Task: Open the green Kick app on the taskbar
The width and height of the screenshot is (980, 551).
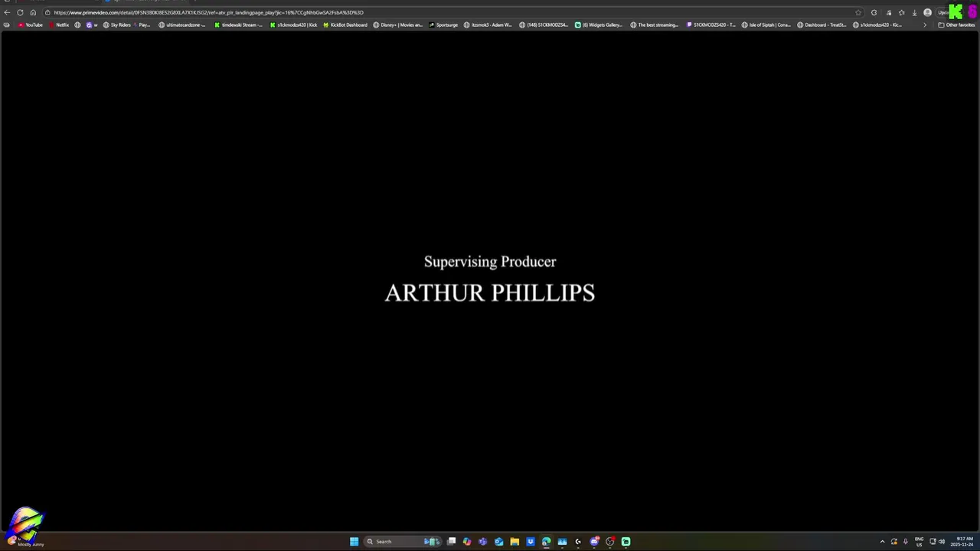Action: [626, 542]
